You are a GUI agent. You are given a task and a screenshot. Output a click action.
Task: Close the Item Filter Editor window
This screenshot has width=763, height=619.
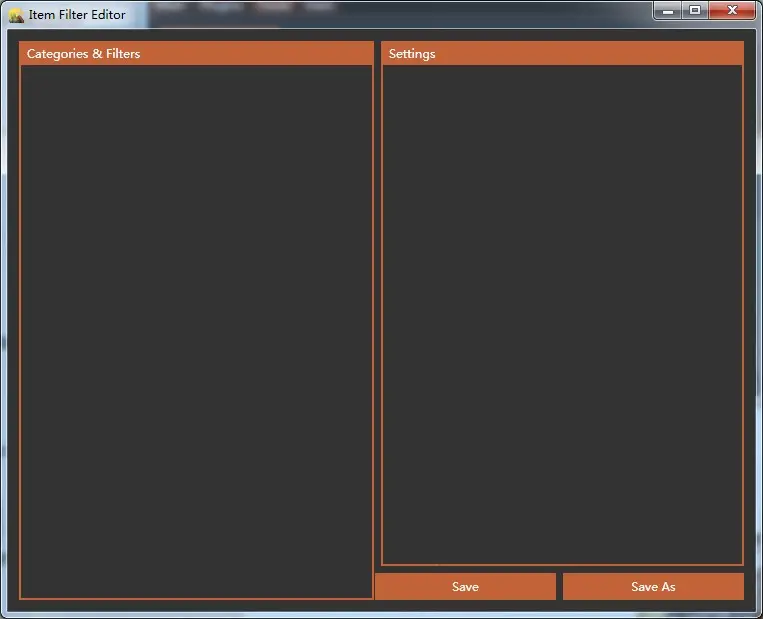point(733,10)
